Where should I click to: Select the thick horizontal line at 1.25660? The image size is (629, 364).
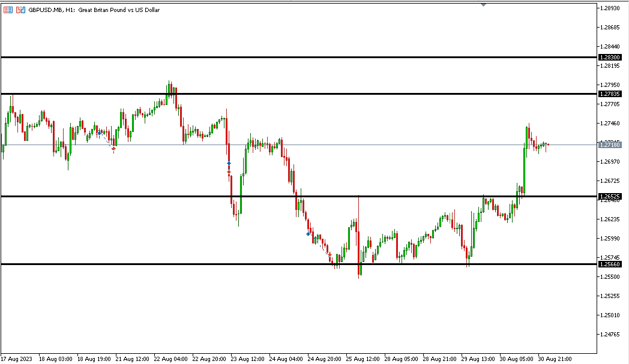[x=299, y=264]
